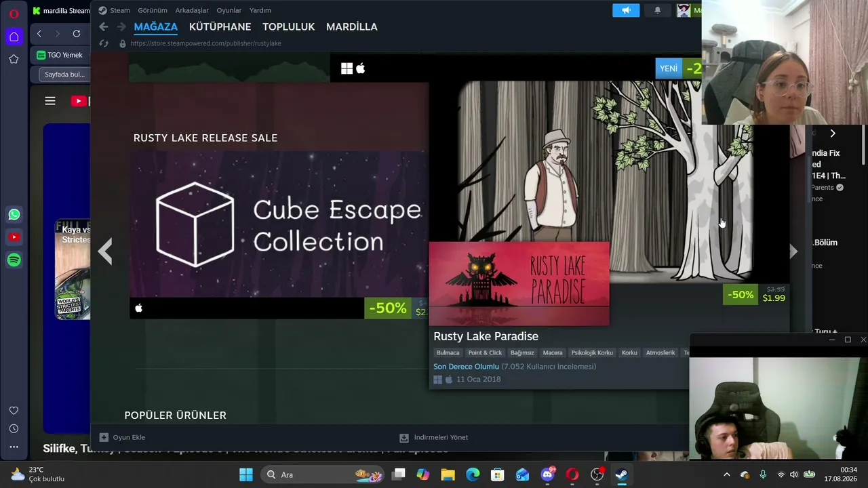Open Discord from the taskbar

[x=548, y=474]
